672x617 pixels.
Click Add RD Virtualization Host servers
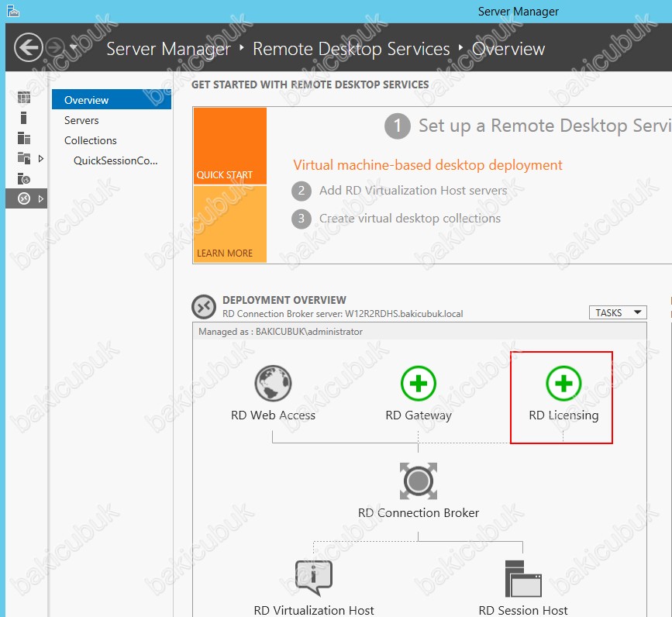(x=413, y=190)
